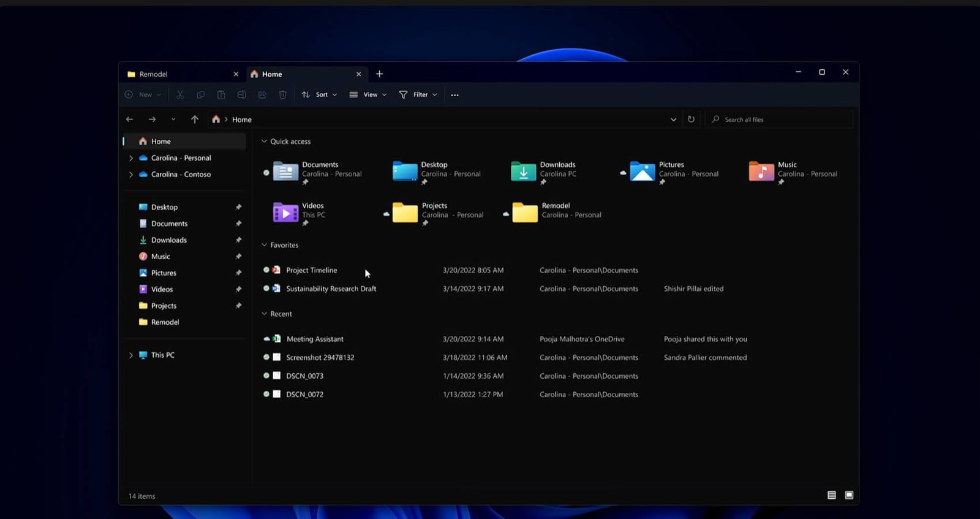
Task: Switch to the Remodel tab
Action: coord(153,74)
